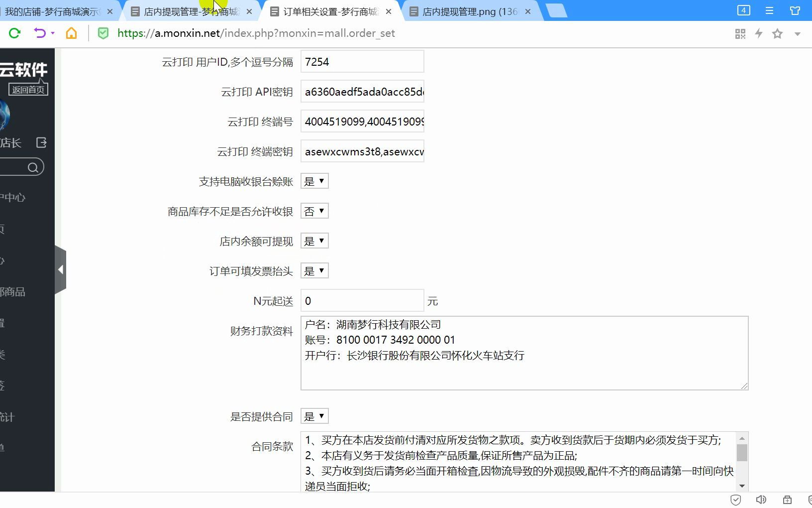Click the 云打印 终端密钥 input field
Viewport: 812px width, 508px height.
(x=362, y=151)
